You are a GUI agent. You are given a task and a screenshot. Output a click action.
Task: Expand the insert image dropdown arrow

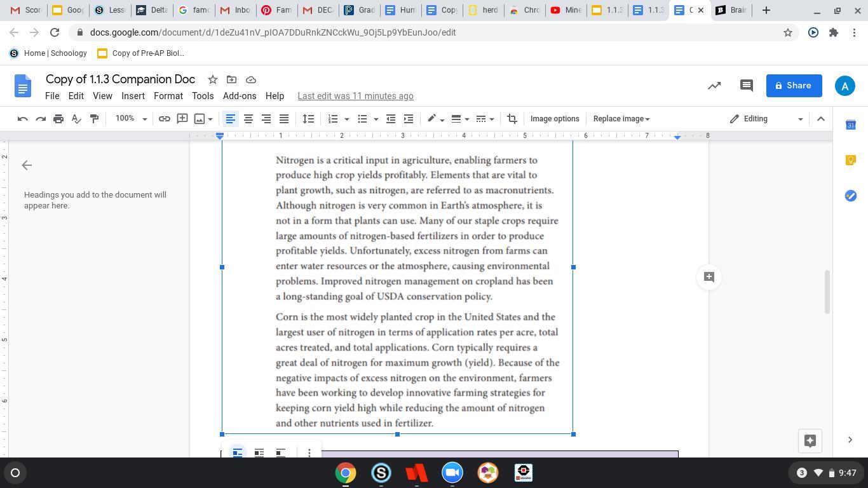tap(210, 119)
